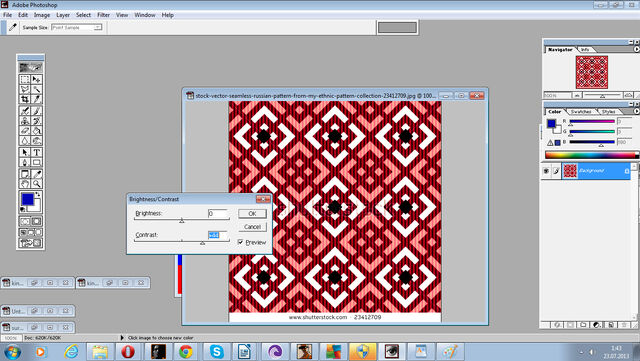The width and height of the screenshot is (640, 361).
Task: Select the Lasso tool
Action: pyautogui.click(x=25, y=89)
